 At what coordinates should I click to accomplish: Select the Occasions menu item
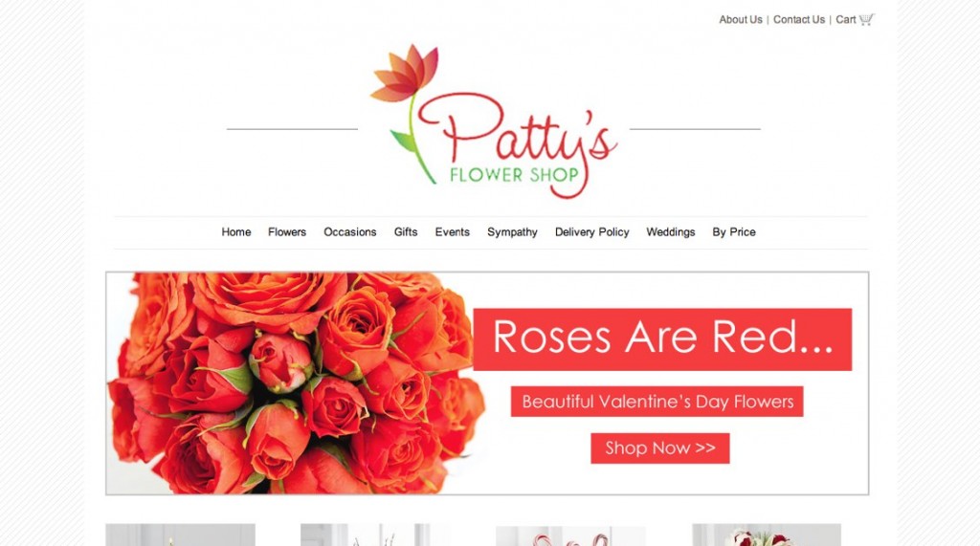click(x=350, y=231)
